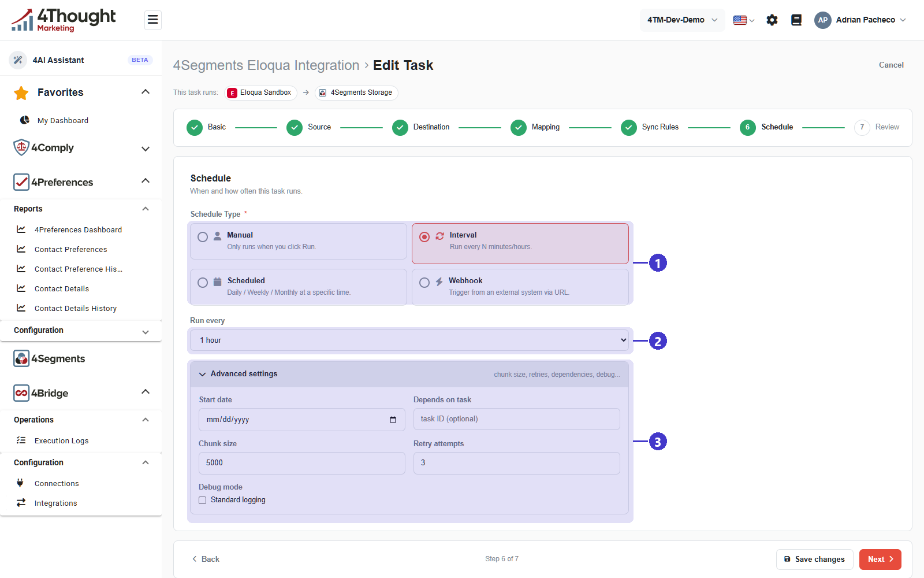Enable the Standard logging debug checkbox
924x578 pixels.
tap(203, 500)
